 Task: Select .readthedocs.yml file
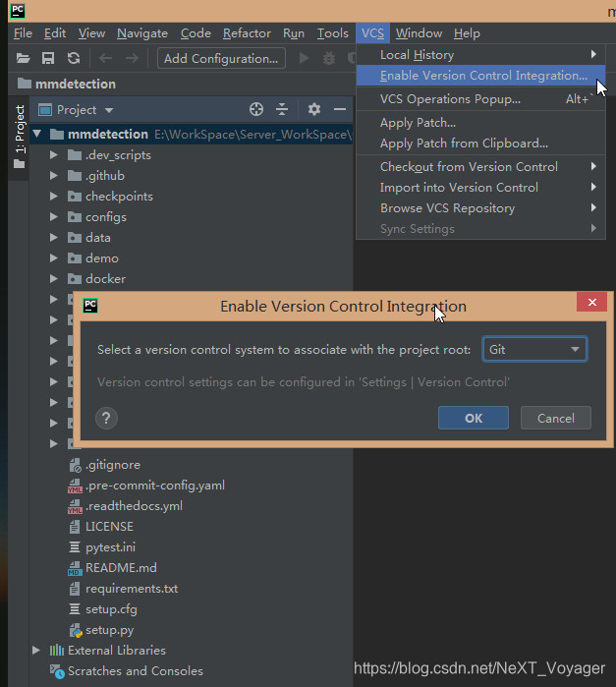(x=134, y=506)
